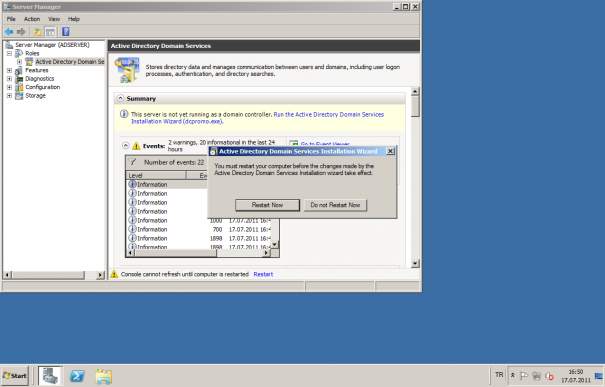Open Windows PowerShell from taskbar
This screenshot has height=387, width=605.
77,376
